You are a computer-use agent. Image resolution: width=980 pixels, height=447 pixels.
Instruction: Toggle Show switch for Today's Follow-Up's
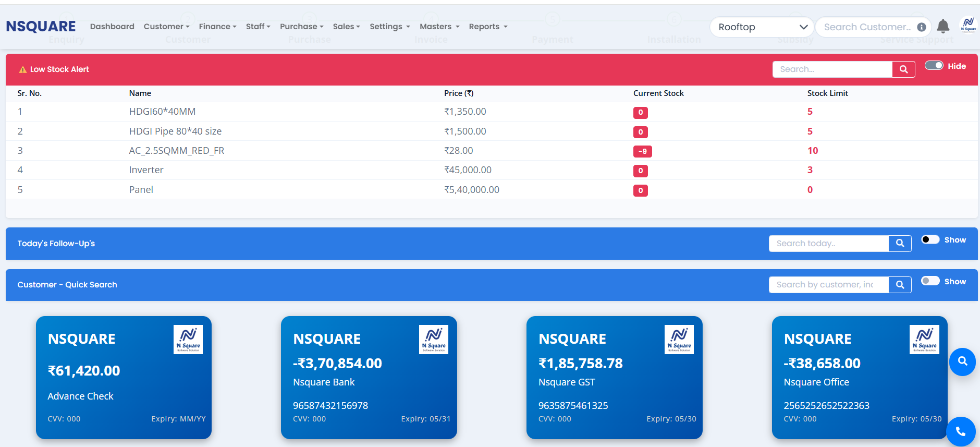click(x=930, y=239)
